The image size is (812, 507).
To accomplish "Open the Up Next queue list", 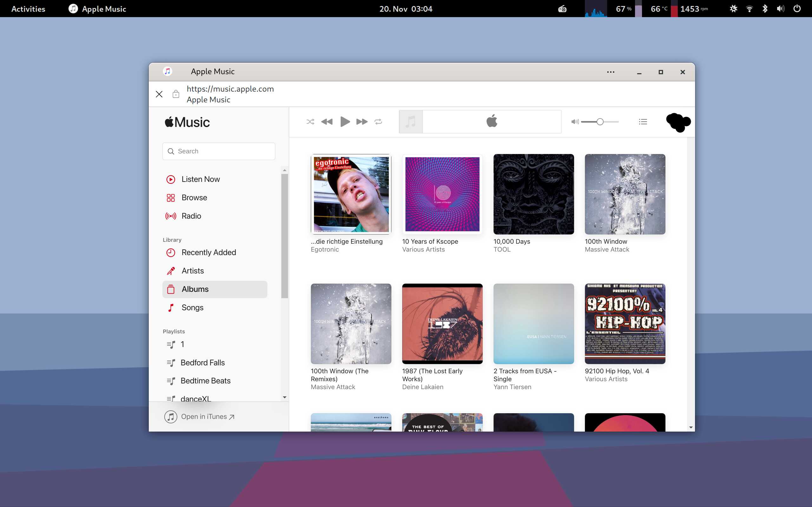I will pos(643,122).
